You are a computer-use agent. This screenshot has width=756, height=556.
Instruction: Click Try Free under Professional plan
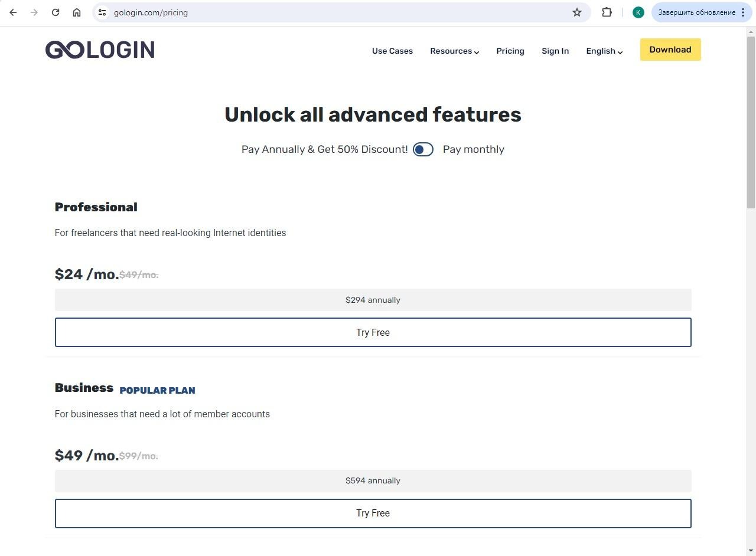373,332
